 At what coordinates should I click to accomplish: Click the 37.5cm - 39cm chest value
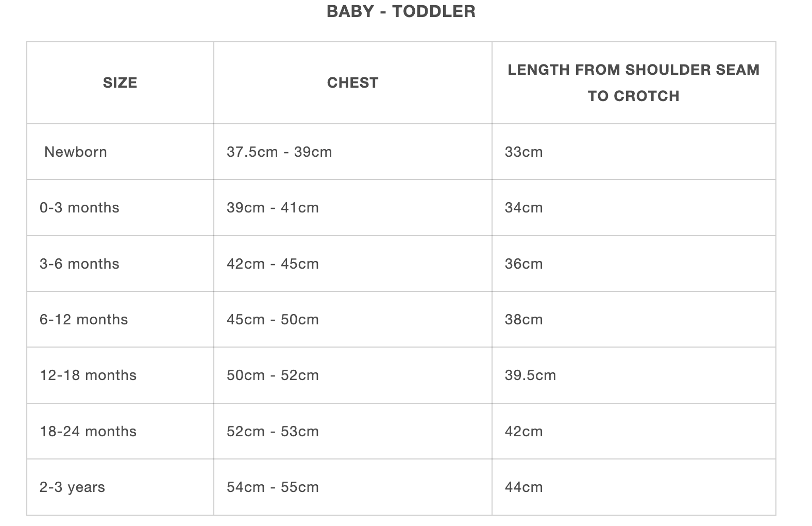coord(279,152)
